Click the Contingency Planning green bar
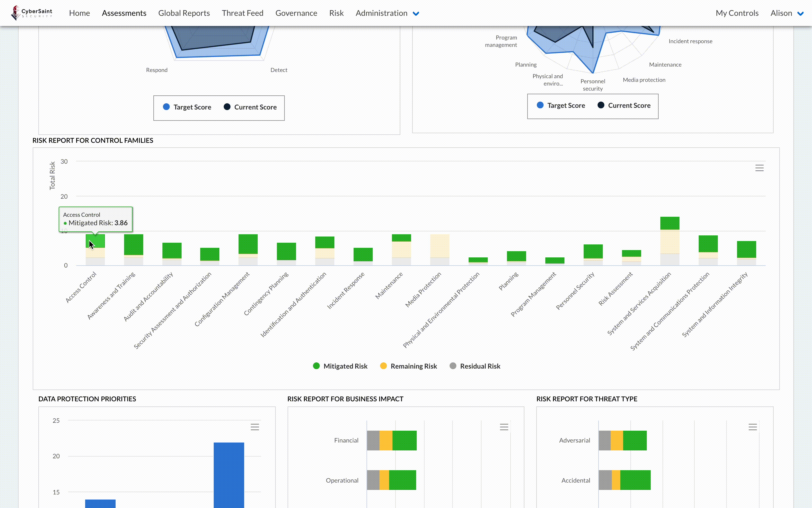Screen dimensions: 812x508 [x=286, y=251]
